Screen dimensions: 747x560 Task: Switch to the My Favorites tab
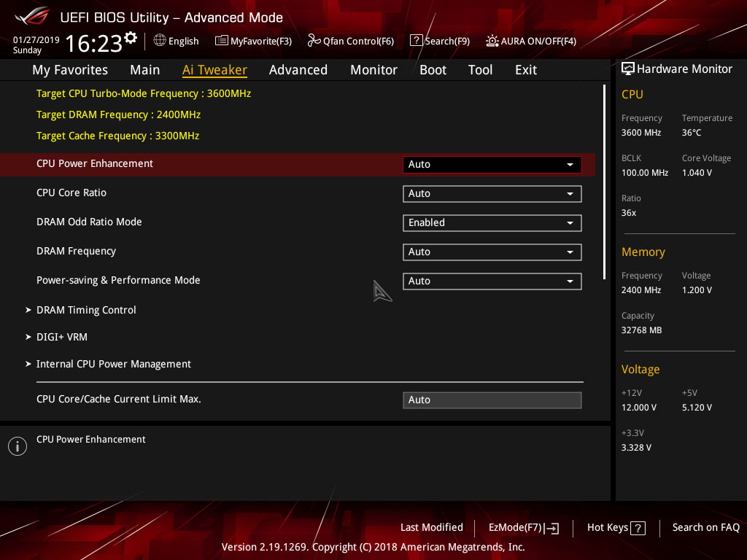(x=70, y=70)
